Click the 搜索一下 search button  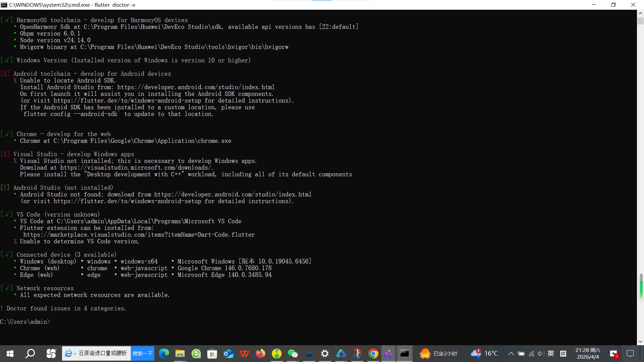[143, 354]
